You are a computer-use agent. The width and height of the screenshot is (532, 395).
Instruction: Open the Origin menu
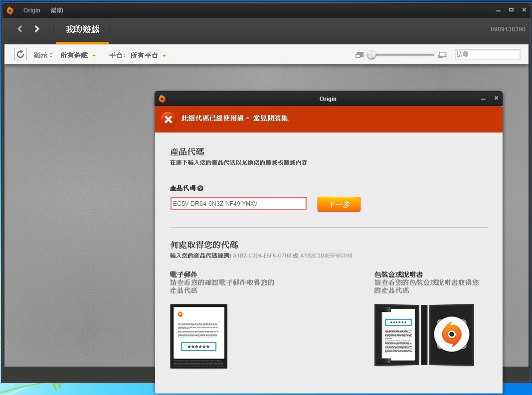pyautogui.click(x=32, y=10)
